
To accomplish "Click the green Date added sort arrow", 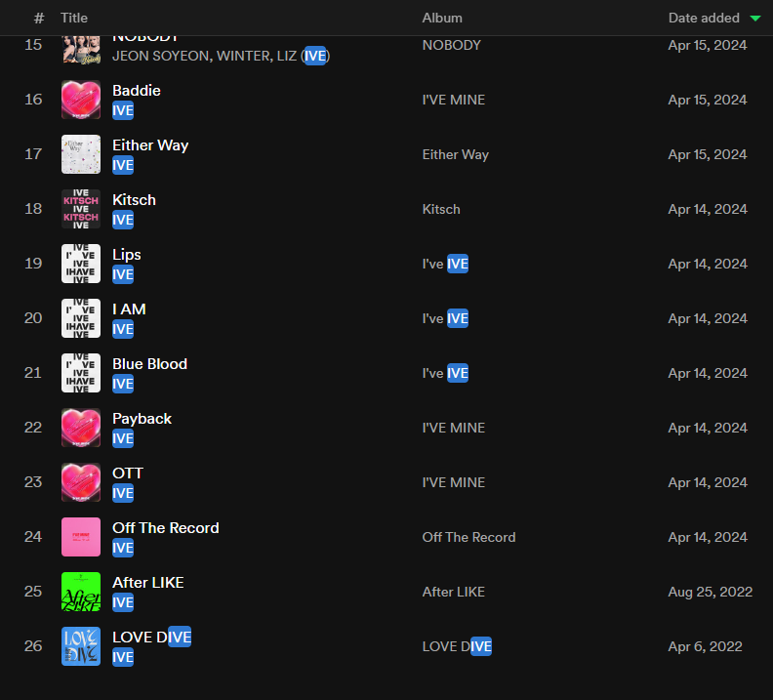I will [x=754, y=19].
